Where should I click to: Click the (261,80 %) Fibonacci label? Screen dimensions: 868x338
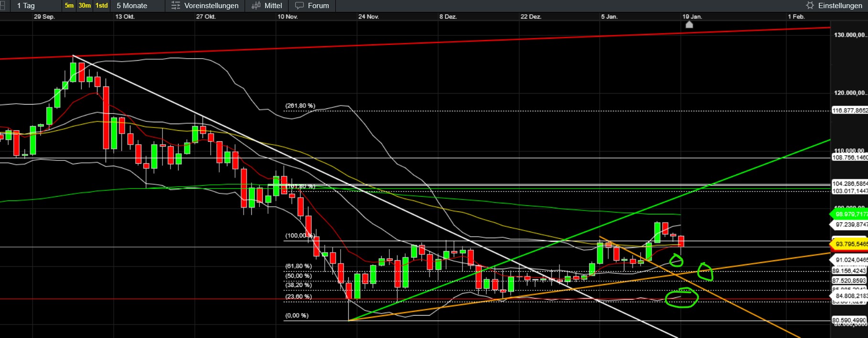[x=300, y=106]
